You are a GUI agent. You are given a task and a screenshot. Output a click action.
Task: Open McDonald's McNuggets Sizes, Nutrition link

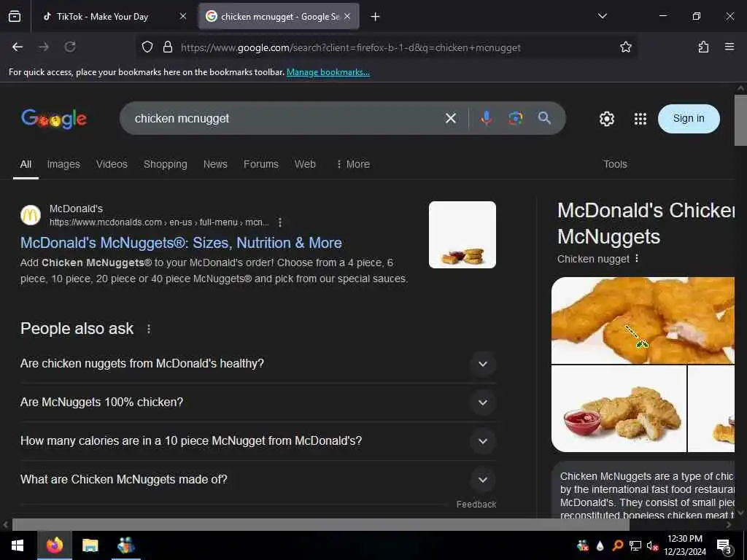[x=181, y=243]
